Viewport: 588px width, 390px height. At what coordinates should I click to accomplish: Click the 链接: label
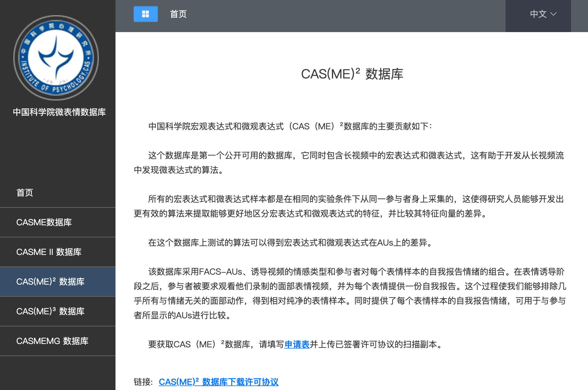pyautogui.click(x=143, y=382)
